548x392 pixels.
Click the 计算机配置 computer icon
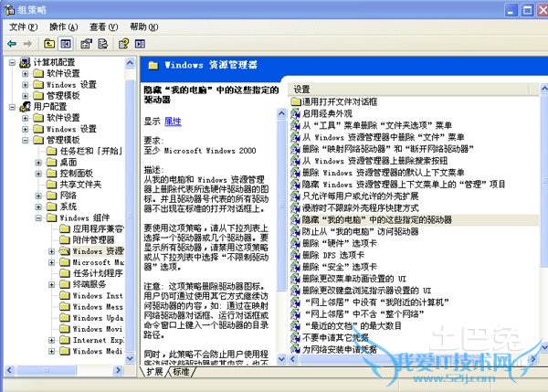pyautogui.click(x=25, y=62)
